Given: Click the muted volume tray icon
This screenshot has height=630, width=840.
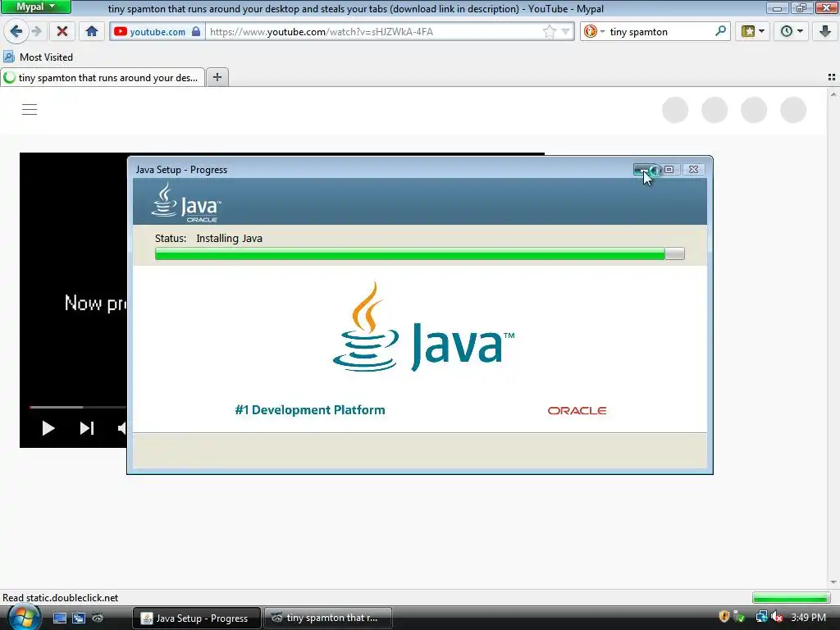Looking at the screenshot, I should click(x=778, y=617).
